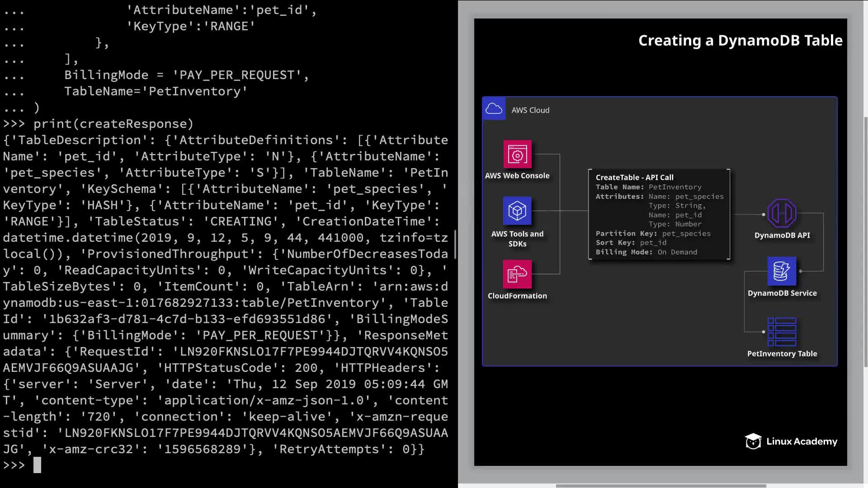The width and height of the screenshot is (868, 488).
Task: Click the terminal vertical scrollbar
Action: point(455,244)
